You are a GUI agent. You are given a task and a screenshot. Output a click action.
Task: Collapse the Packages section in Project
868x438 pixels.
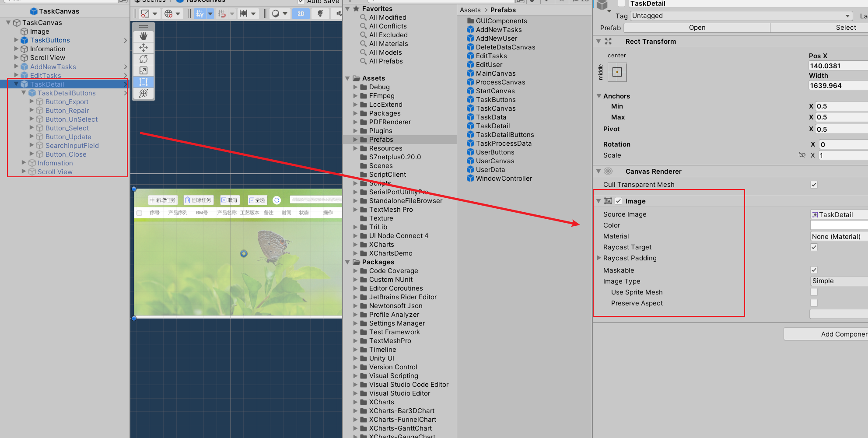coord(347,262)
